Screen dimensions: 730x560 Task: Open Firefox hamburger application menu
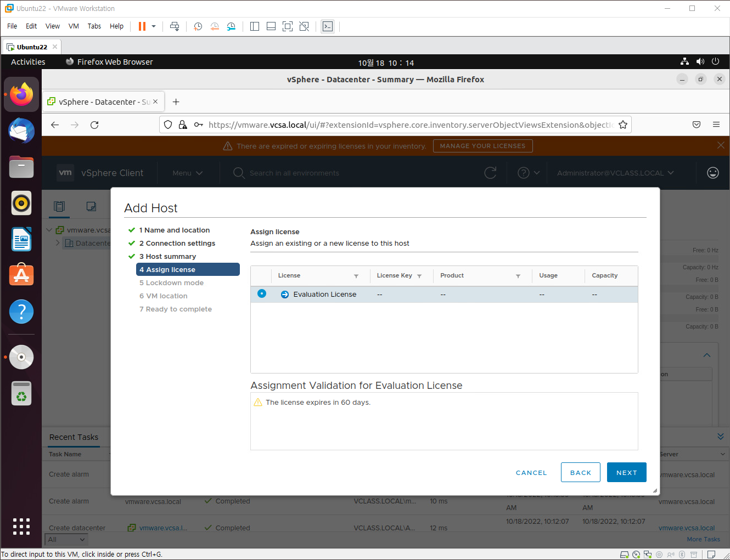click(716, 125)
